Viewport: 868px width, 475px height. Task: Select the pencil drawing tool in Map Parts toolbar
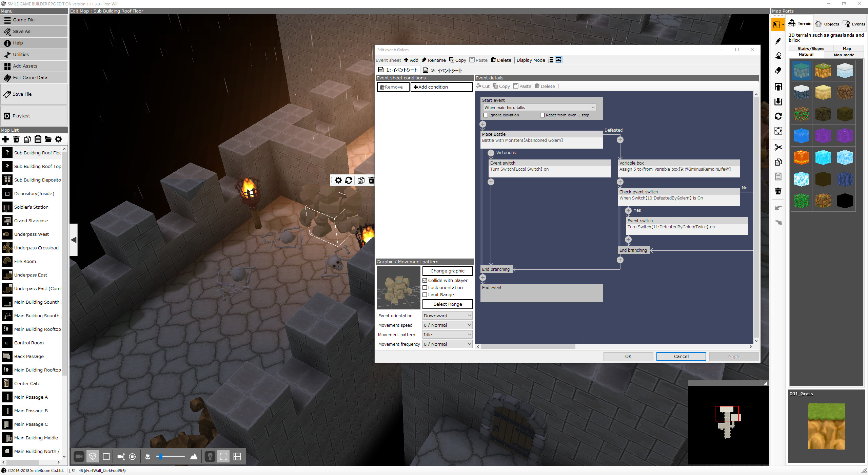(778, 41)
